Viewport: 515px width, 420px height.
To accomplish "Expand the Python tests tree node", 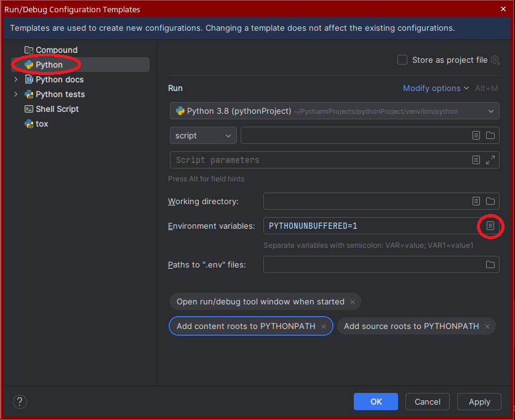I will click(16, 94).
